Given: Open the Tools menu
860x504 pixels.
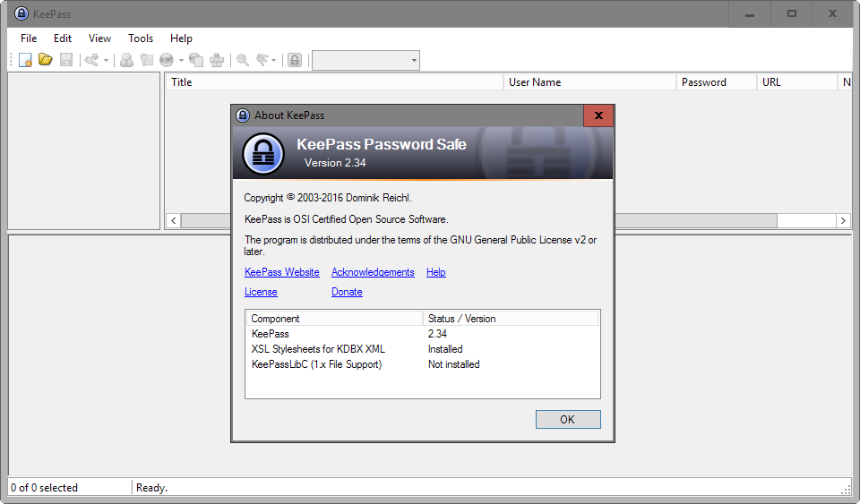Looking at the screenshot, I should [x=141, y=38].
